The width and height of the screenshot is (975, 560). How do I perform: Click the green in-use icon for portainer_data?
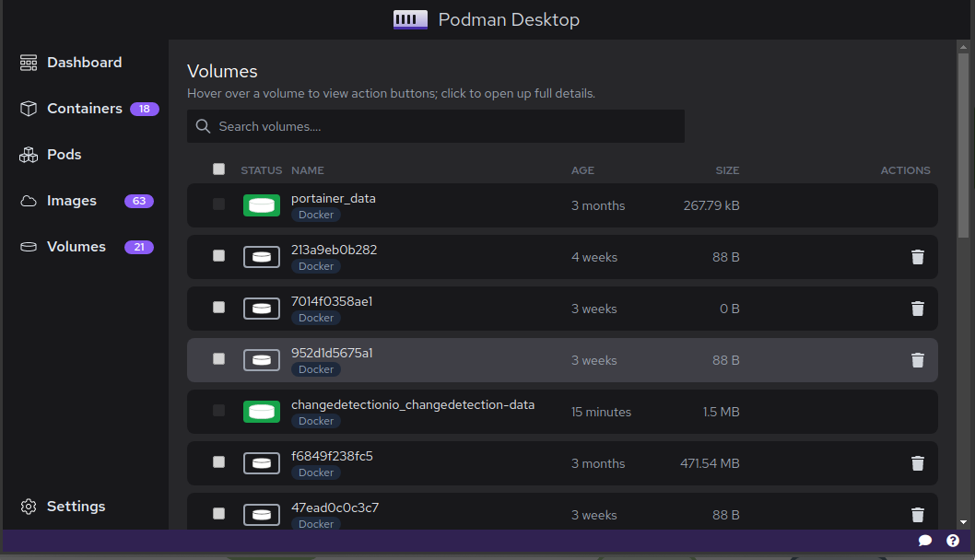[262, 205]
